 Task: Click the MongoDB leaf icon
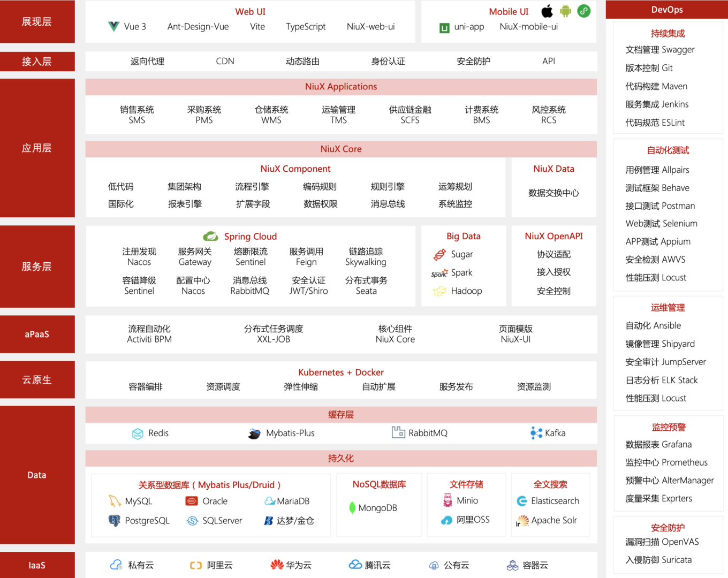(353, 507)
